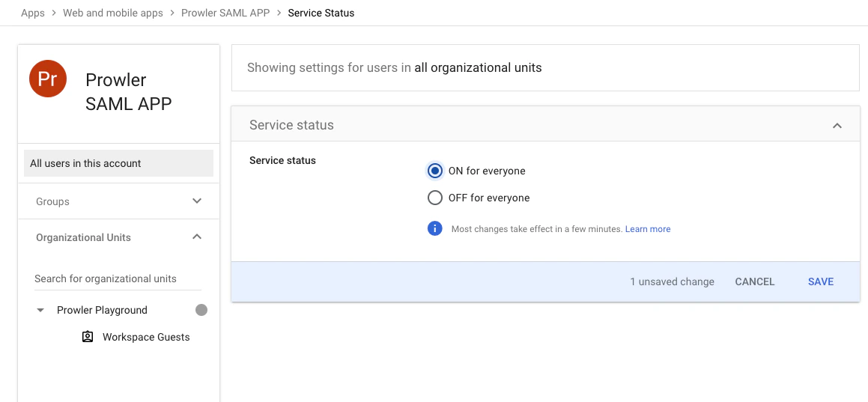Select All users in this account

118,163
